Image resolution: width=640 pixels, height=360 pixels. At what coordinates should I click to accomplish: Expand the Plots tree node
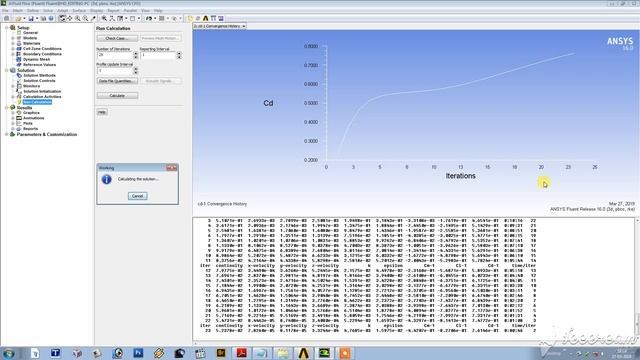coord(13,123)
